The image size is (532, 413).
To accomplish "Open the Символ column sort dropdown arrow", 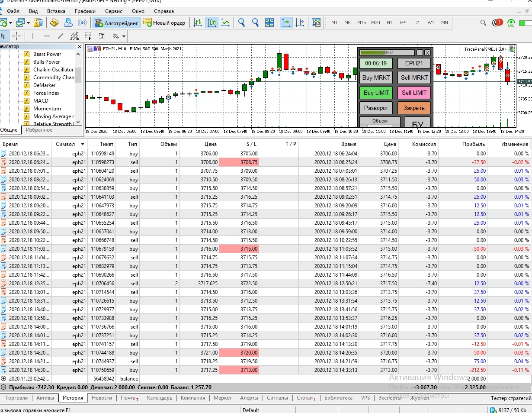I will (x=82, y=144).
